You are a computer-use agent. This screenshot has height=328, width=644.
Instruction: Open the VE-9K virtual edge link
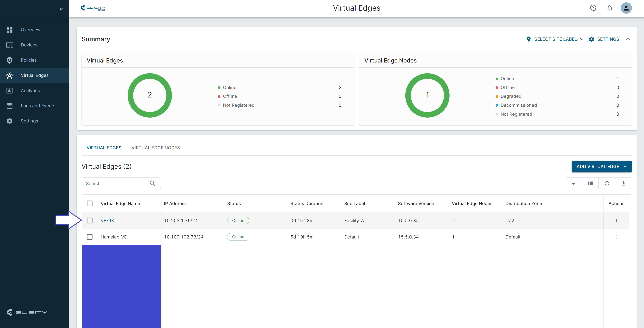click(x=107, y=220)
